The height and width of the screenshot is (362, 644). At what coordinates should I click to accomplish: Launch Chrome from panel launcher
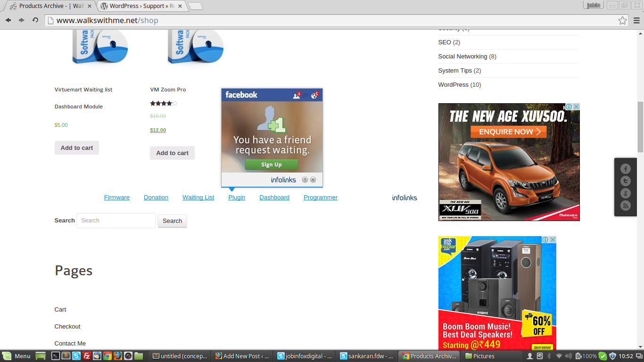(107, 356)
